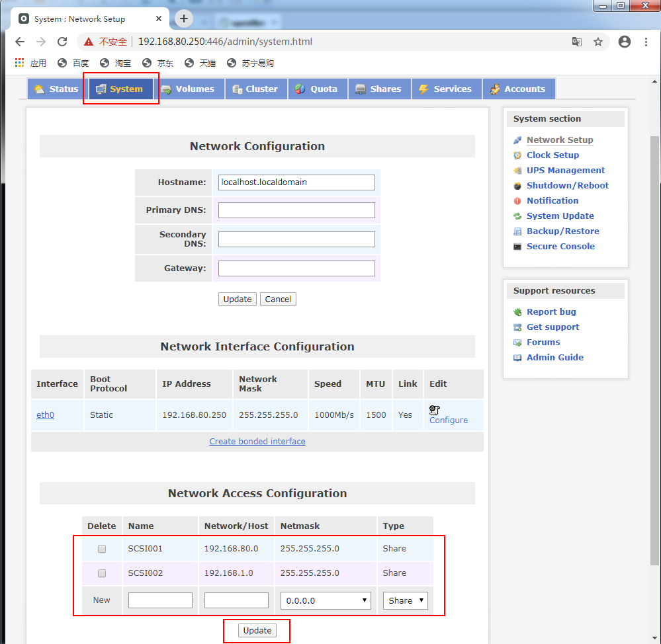This screenshot has width=661, height=644.
Task: Open the Create bonded interface link
Action: (257, 441)
